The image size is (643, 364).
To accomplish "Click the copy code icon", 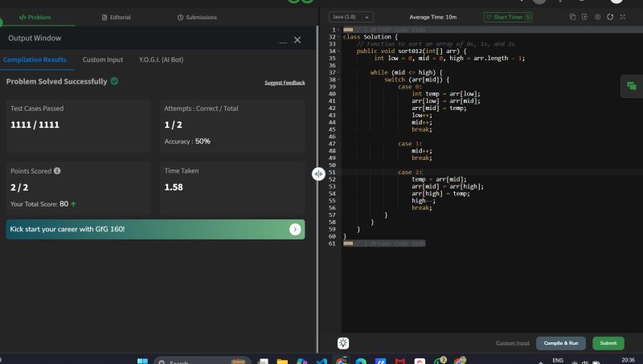I will (x=572, y=17).
